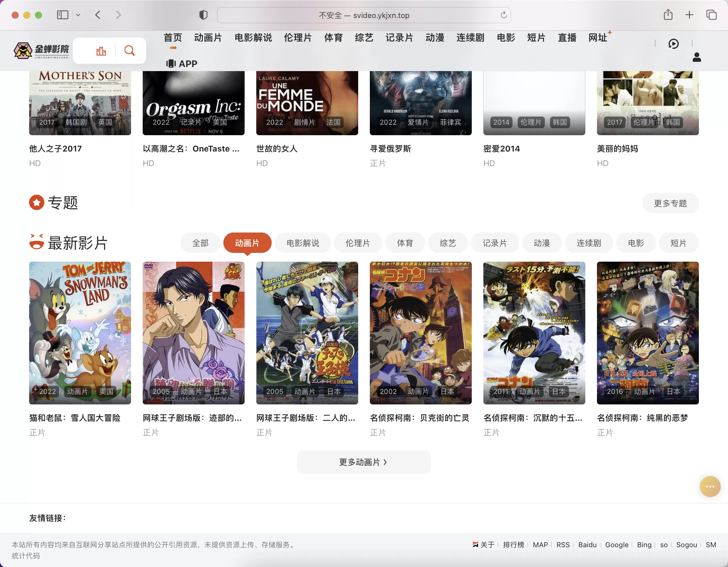Click the 排行榜 footer link

(x=513, y=545)
